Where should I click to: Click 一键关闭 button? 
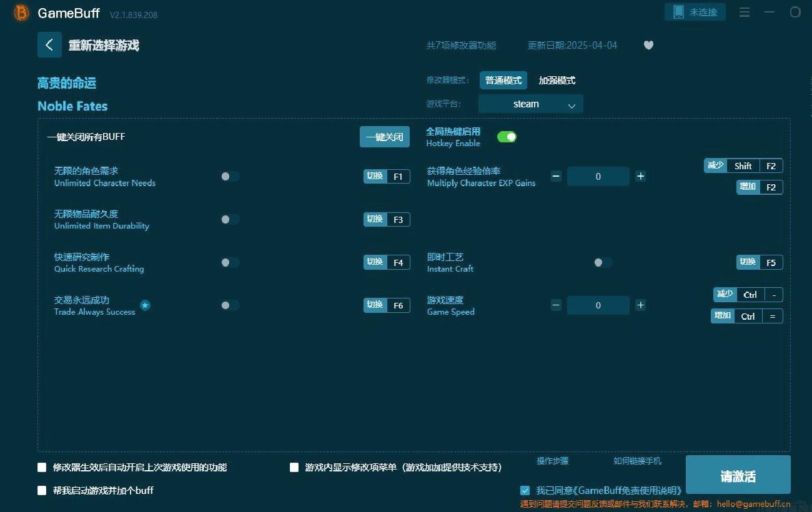pos(385,137)
